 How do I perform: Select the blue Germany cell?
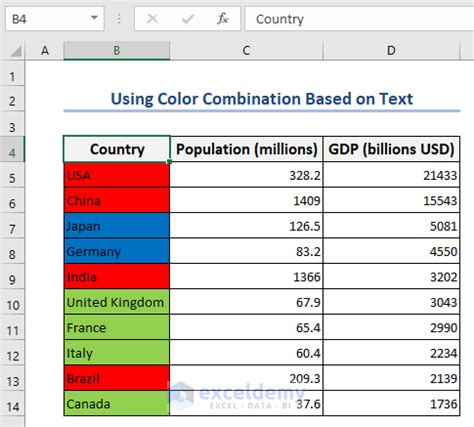117,251
